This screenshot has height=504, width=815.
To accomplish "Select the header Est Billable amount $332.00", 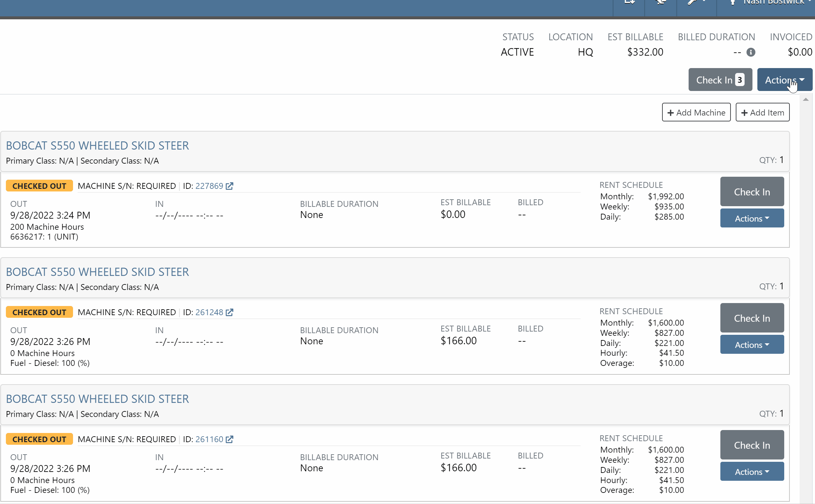I will pyautogui.click(x=645, y=52).
